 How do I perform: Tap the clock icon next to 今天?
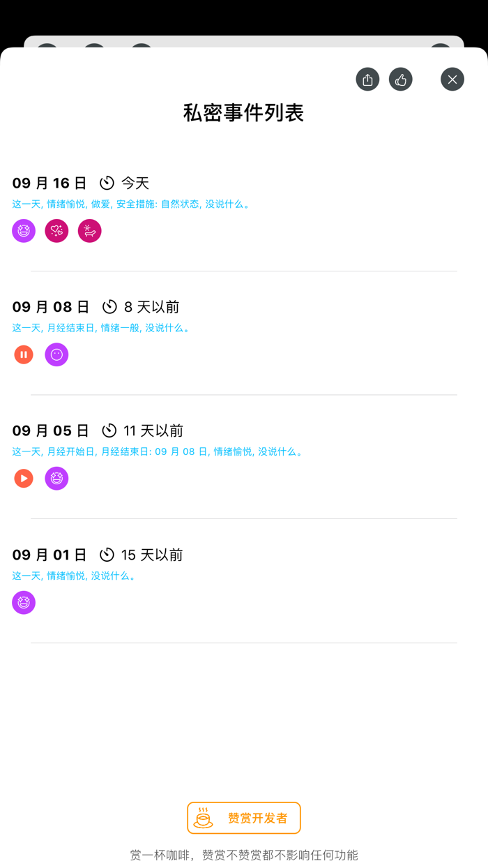tap(107, 184)
